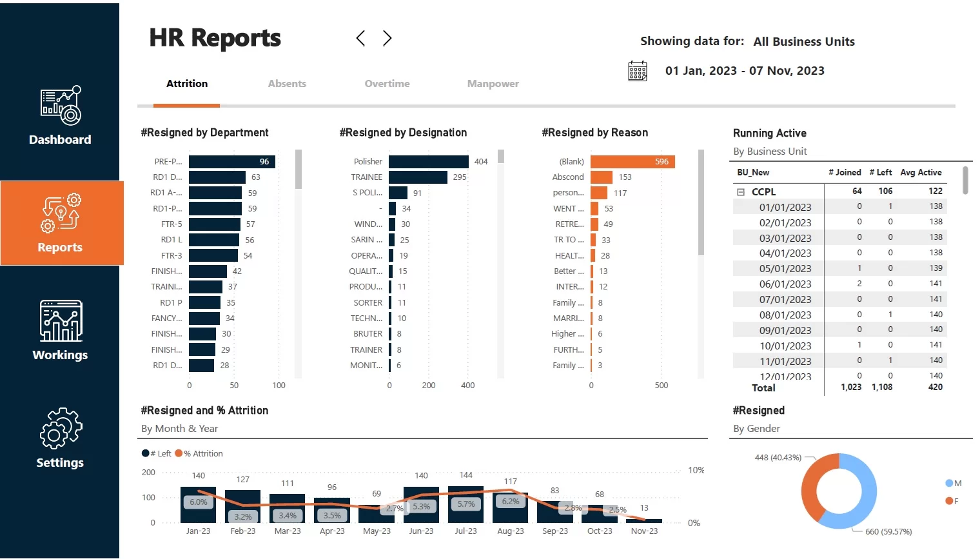Select the Polisher bar in designation chart
Image resolution: width=980 pixels, height=559 pixels.
[428, 162]
